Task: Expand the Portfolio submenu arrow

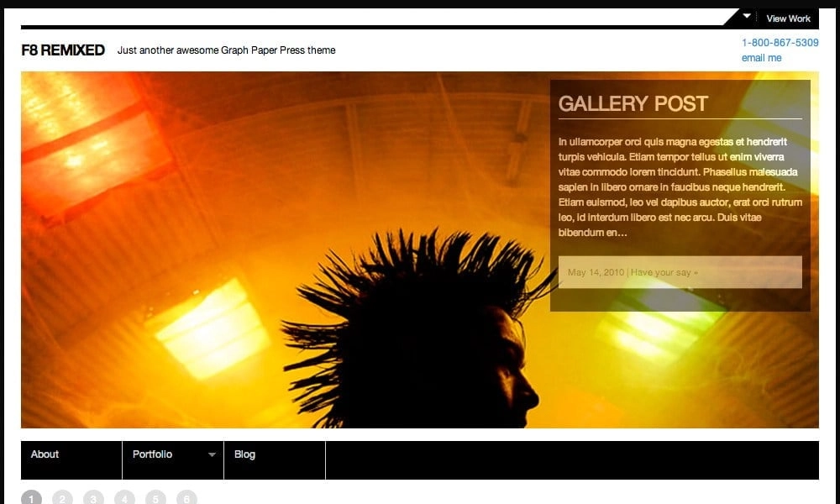Action: click(212, 455)
